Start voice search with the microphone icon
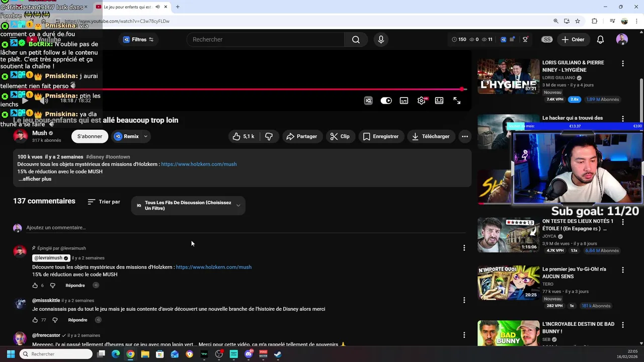The height and width of the screenshot is (362, 644). point(381,40)
